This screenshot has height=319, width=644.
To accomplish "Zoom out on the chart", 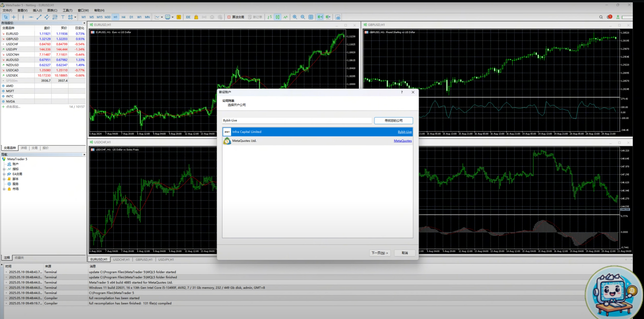I will pyautogui.click(x=303, y=17).
